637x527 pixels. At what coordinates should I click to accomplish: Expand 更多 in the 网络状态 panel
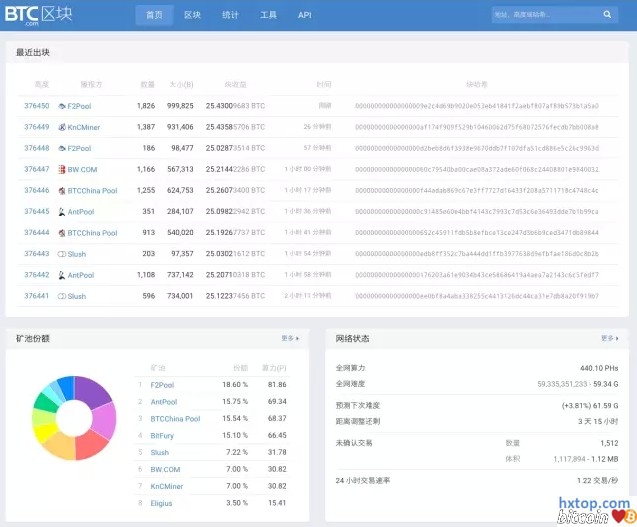pyautogui.click(x=609, y=338)
